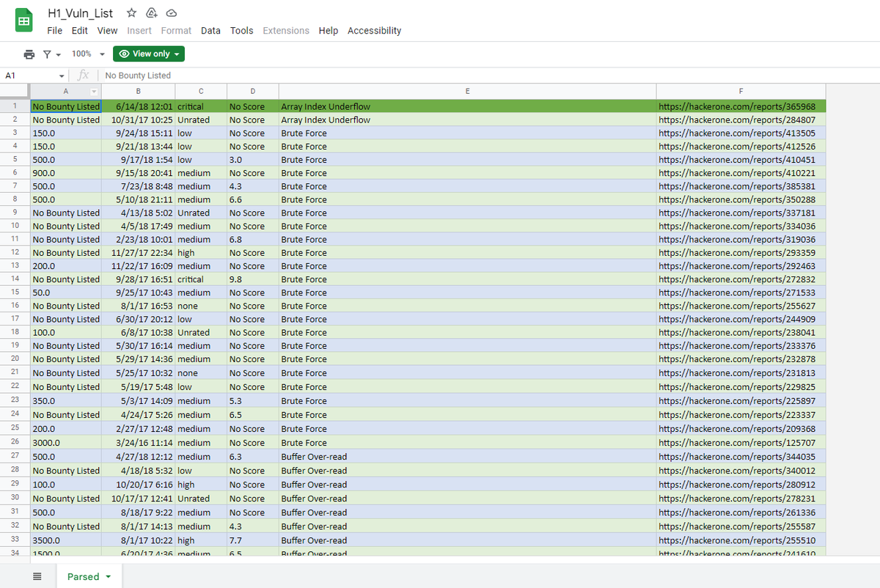The width and height of the screenshot is (880, 588).
Task: Click the A1 Name box field
Action: [29, 76]
